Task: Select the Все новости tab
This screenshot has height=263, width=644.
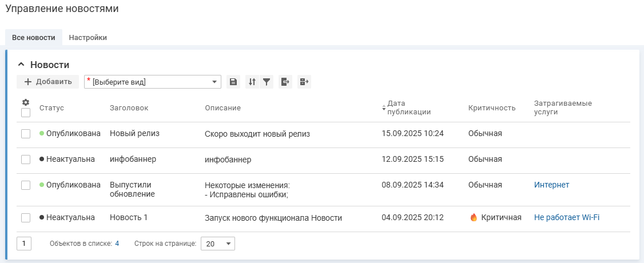Action: (x=34, y=38)
